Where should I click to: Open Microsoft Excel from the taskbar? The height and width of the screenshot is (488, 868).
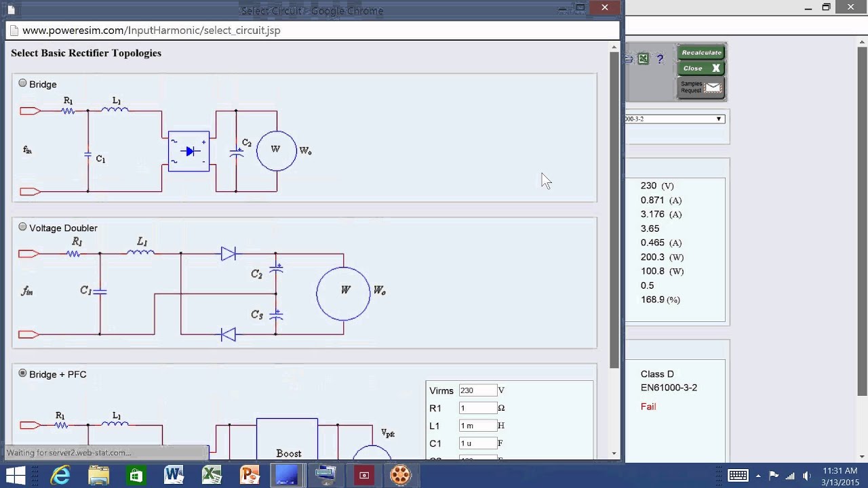[212, 475]
